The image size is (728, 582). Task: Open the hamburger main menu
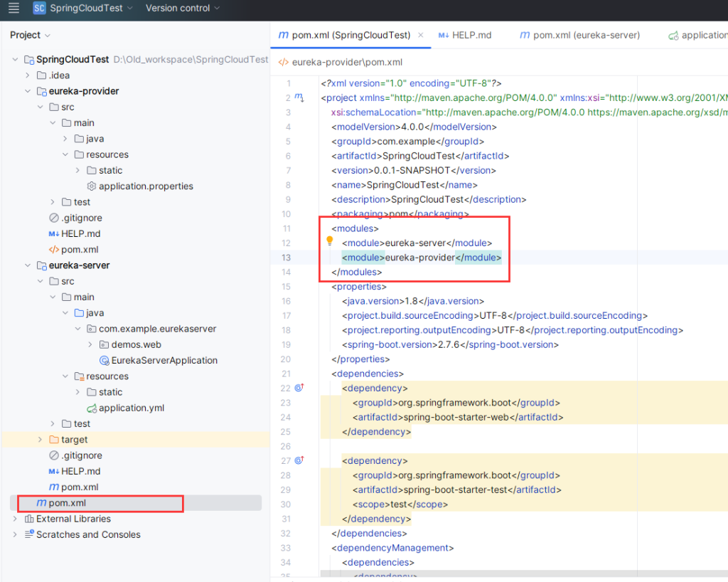click(x=14, y=9)
